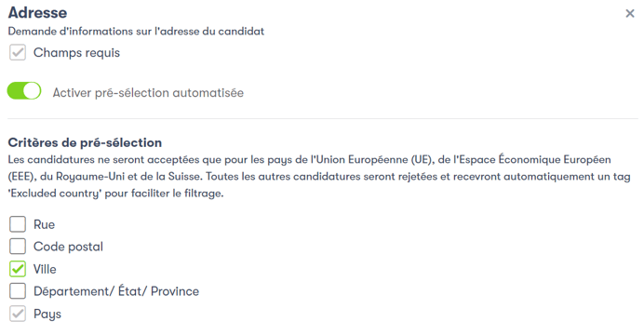Click the Champs requis label

tap(76, 53)
